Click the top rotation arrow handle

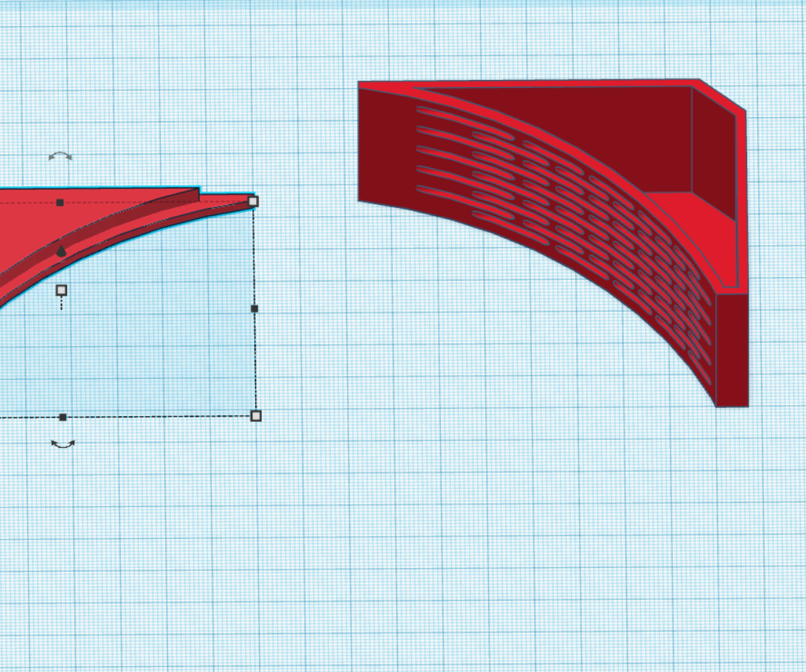pyautogui.click(x=61, y=155)
